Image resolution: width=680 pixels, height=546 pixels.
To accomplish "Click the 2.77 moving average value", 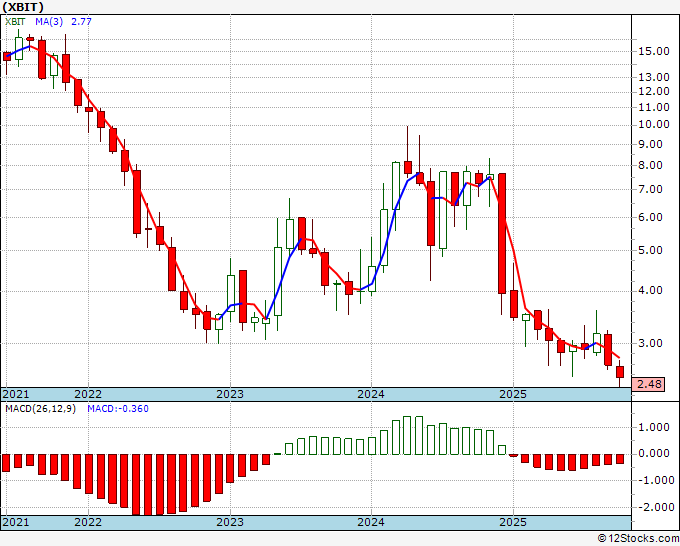I will 81,21.
